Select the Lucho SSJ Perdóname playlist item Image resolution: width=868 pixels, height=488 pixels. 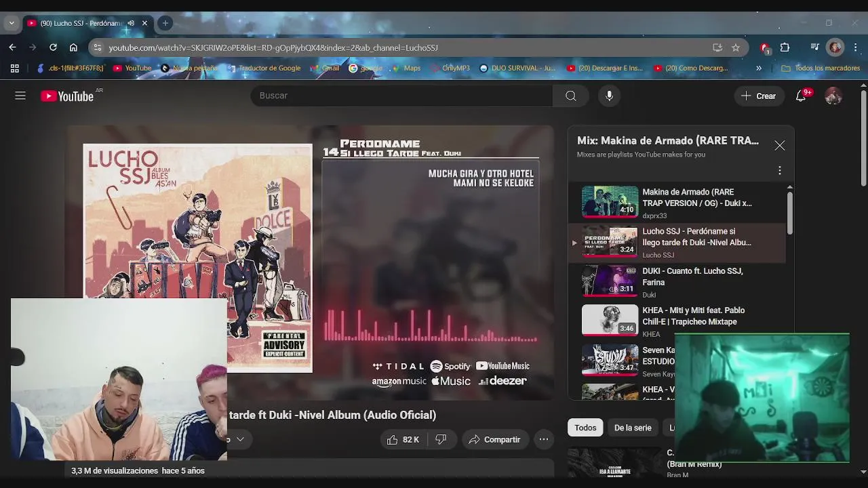[x=678, y=242]
